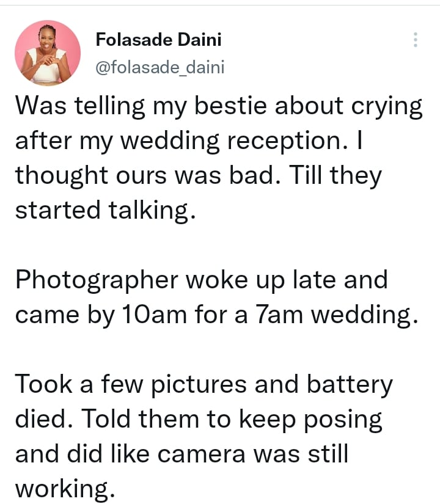Viewport: 440px width, 504px height.
Task: Click the word 'Photographer' in the tweet
Action: 97,280
